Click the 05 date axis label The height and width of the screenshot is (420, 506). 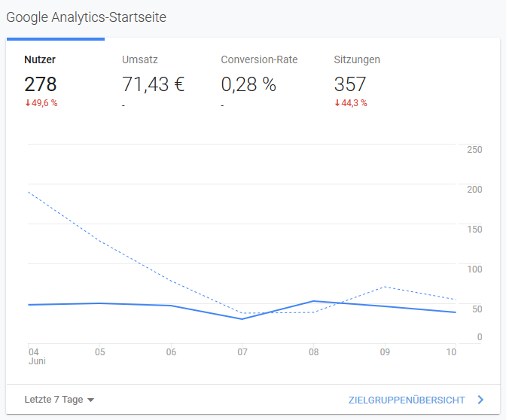pos(99,352)
